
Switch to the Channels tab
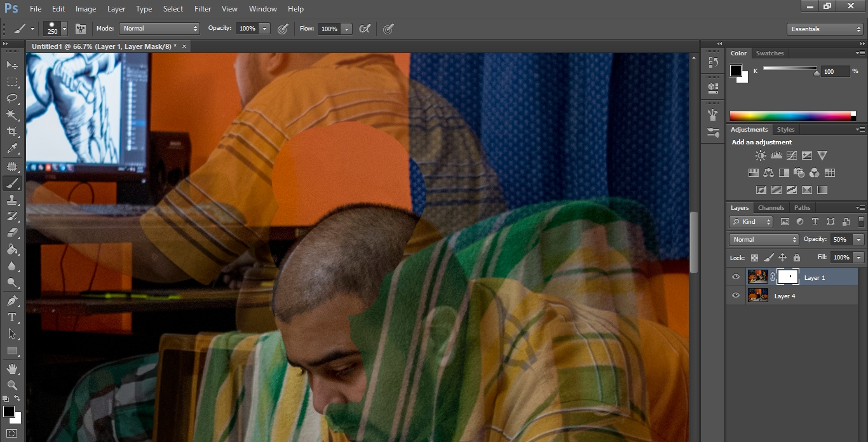point(771,208)
